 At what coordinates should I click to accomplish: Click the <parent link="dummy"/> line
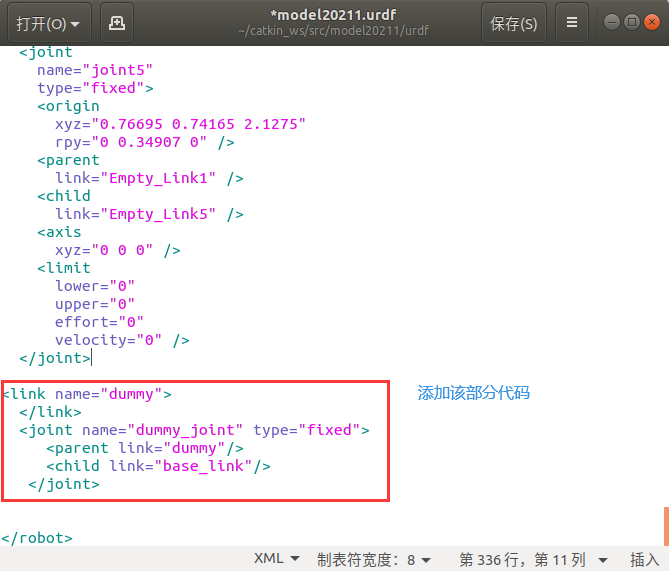pos(145,448)
